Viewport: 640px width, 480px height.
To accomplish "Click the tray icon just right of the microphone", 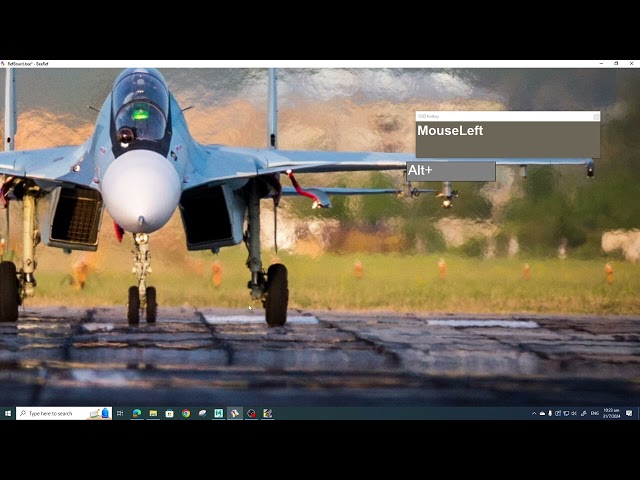I will (558, 413).
